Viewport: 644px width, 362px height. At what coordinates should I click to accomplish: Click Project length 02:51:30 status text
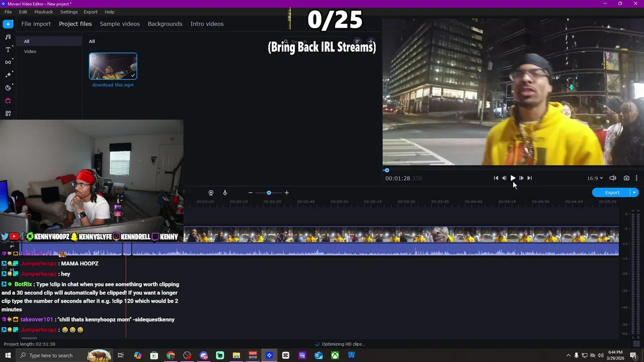[30, 344]
